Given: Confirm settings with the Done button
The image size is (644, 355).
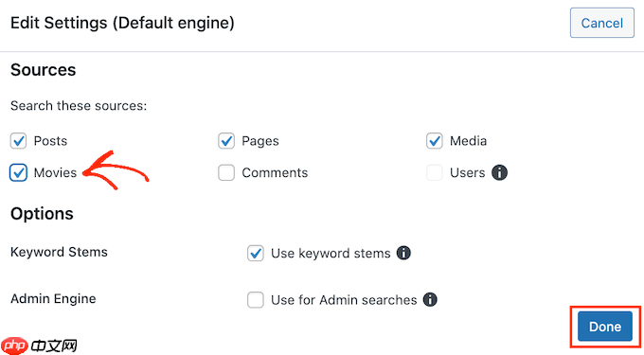Looking at the screenshot, I should point(605,327).
